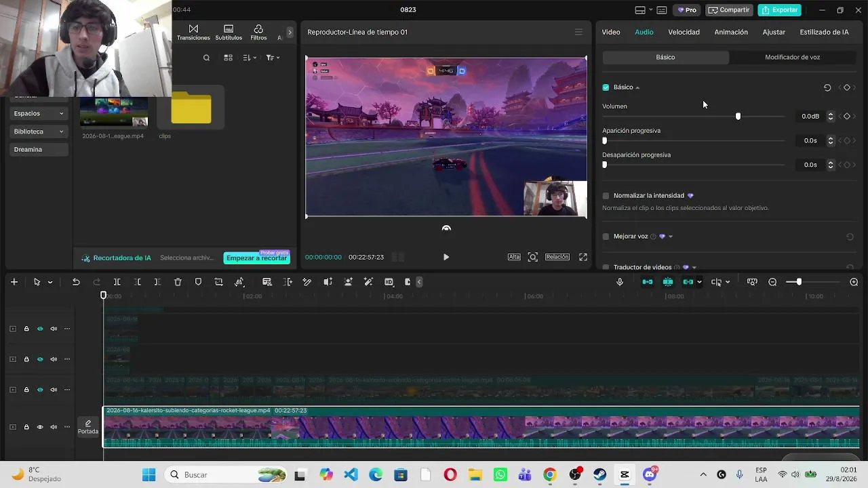Open the selection tool dropdown arrow
The height and width of the screenshot is (488, 868).
(x=50, y=282)
